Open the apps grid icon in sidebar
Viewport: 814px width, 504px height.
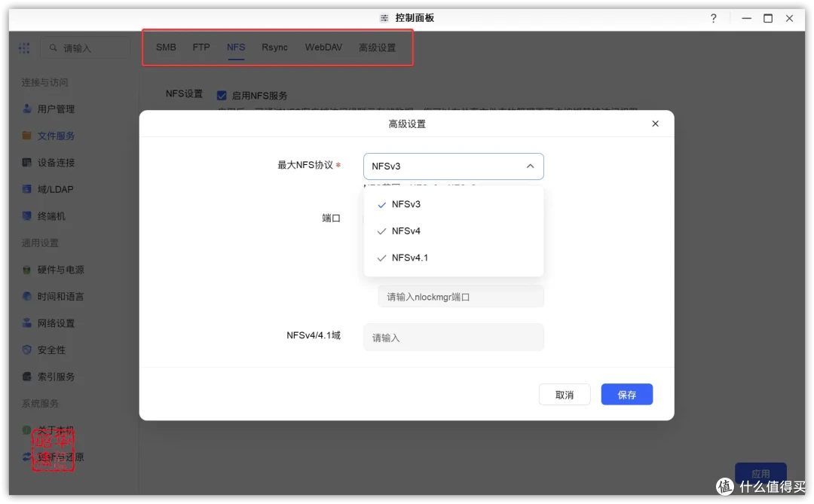click(24, 48)
